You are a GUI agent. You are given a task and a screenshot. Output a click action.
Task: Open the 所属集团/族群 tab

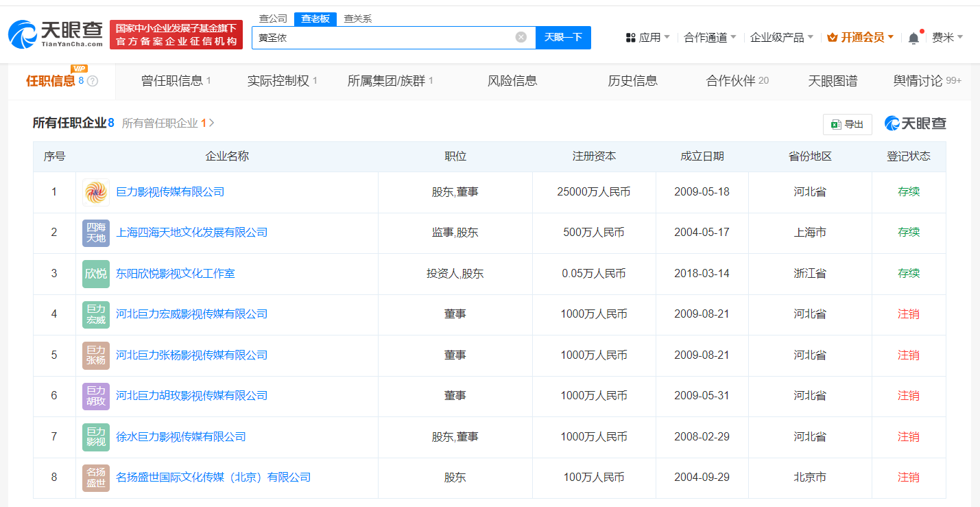(390, 81)
